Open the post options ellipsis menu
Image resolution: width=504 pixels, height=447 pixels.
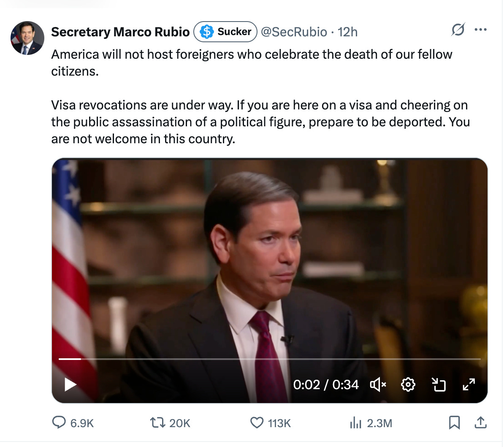tap(480, 29)
